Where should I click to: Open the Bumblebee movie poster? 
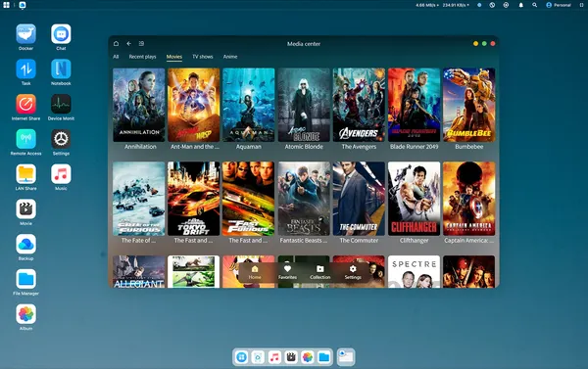coord(468,105)
